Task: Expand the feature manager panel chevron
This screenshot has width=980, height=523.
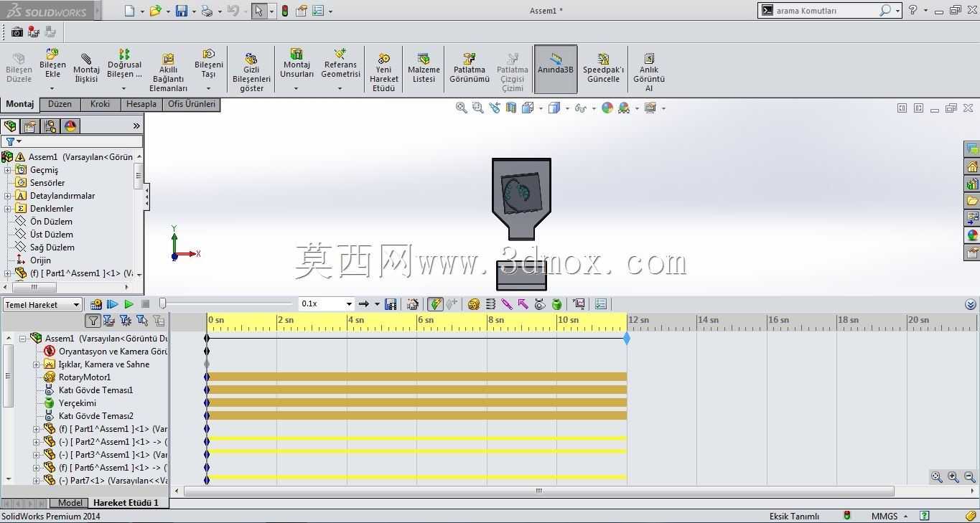Action: [x=136, y=126]
